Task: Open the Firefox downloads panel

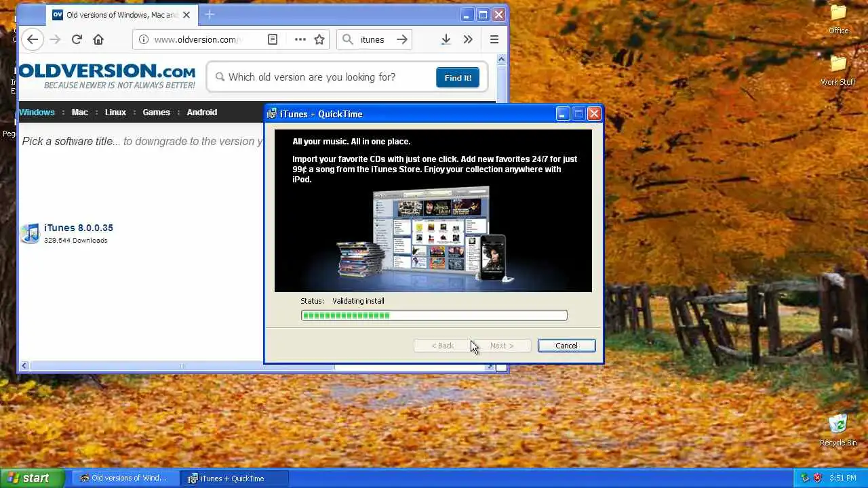Action: (x=446, y=39)
